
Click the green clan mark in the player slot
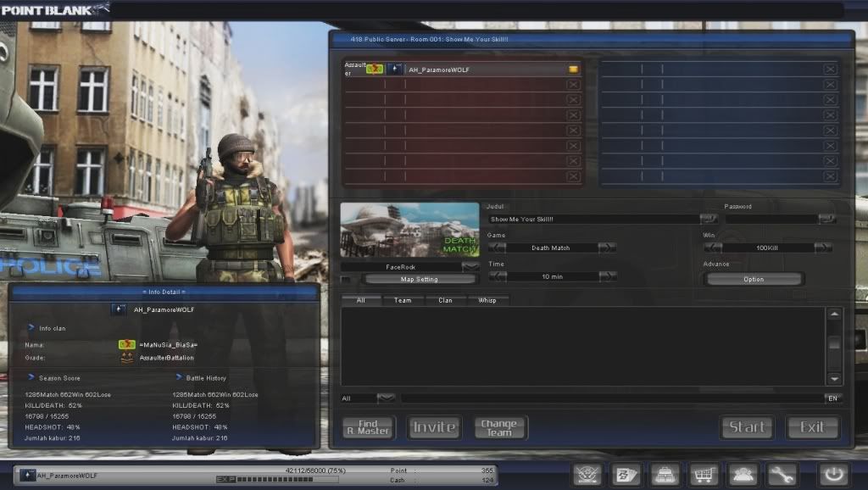[375, 69]
